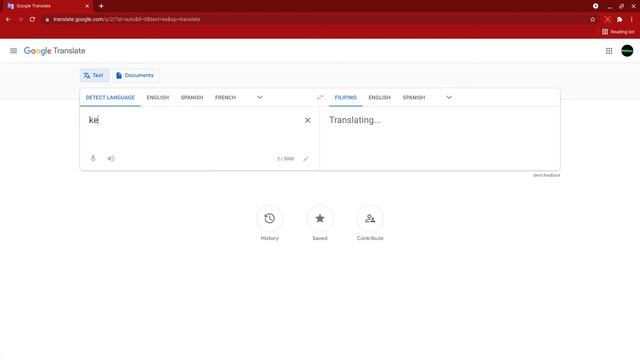The image size is (640, 360).
Task: Open the Reading list
Action: tap(618, 31)
